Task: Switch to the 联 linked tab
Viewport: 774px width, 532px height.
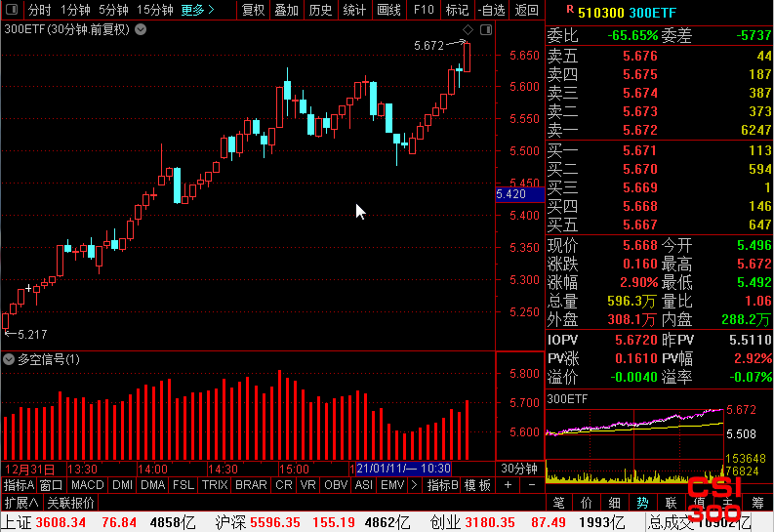Action: pos(671,503)
